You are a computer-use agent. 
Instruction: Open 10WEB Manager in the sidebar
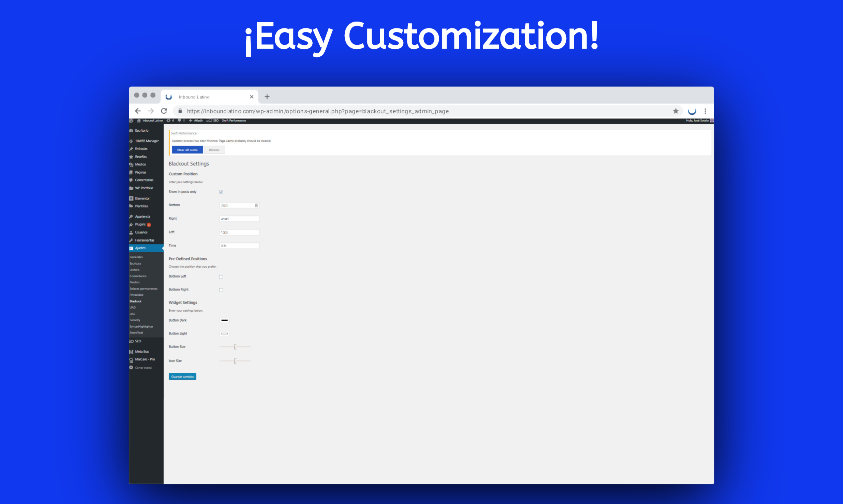tap(146, 141)
